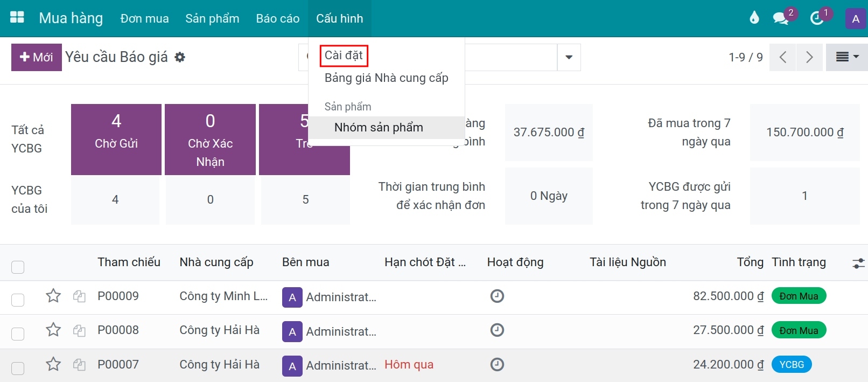868x382 pixels.
Task: Click the Mua hàng app title
Action: [x=71, y=18]
